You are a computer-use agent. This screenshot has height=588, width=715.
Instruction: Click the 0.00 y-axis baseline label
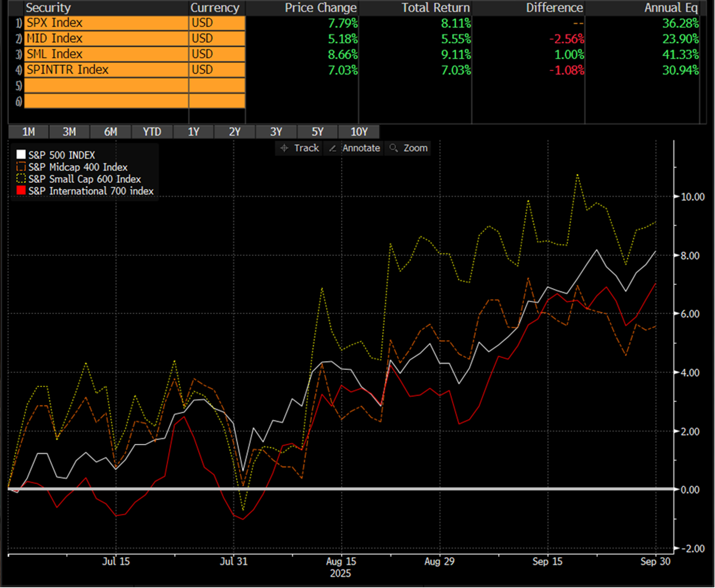tap(690, 490)
